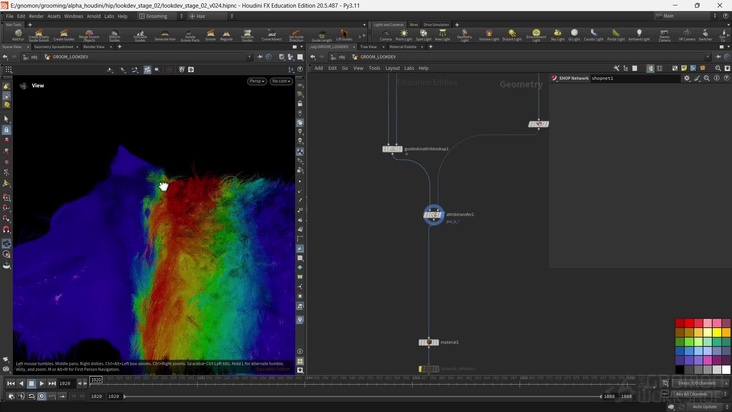
Task: Open the Hair radial menu dropdown
Action: coord(211,16)
